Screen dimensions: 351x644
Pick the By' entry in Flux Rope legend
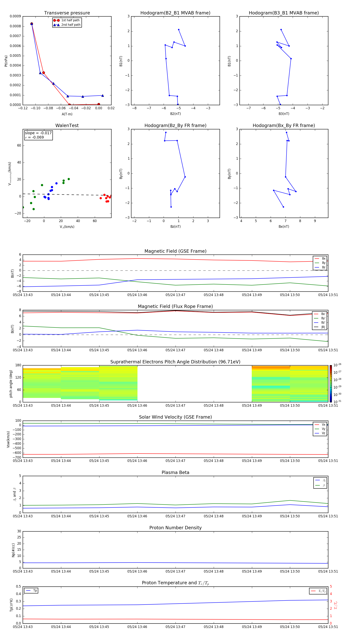click(x=320, y=318)
